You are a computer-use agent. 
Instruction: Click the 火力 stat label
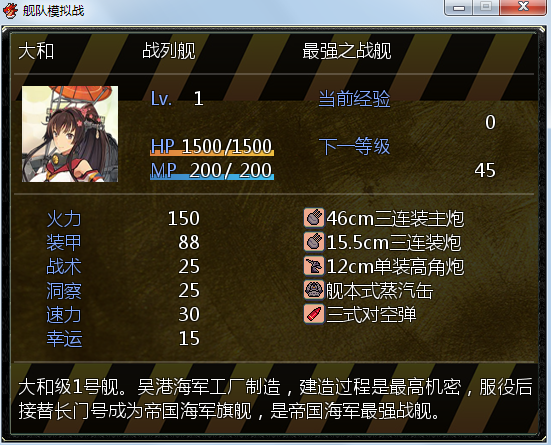(64, 219)
